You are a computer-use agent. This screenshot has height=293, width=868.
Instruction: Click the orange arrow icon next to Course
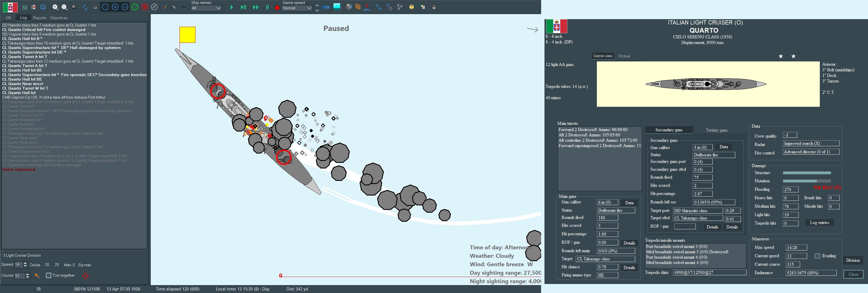pyautogui.click(x=37, y=276)
